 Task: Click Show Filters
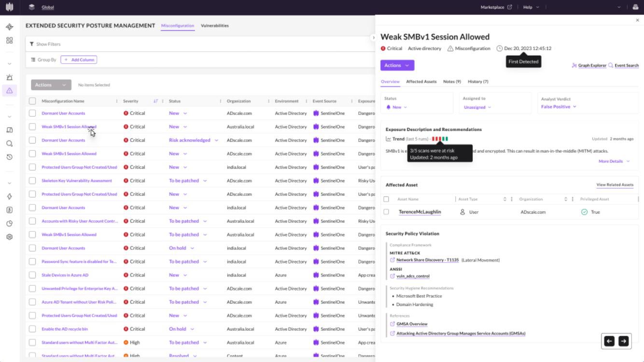pos(45,44)
